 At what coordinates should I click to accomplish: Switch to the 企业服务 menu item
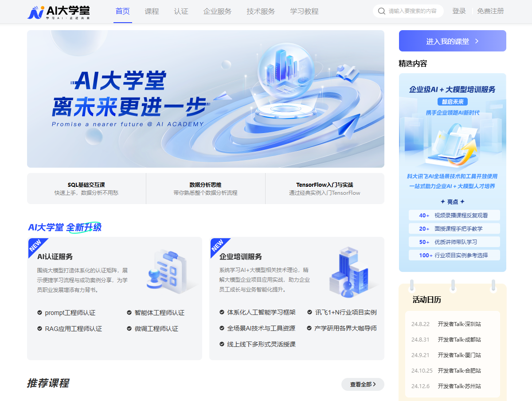click(217, 12)
